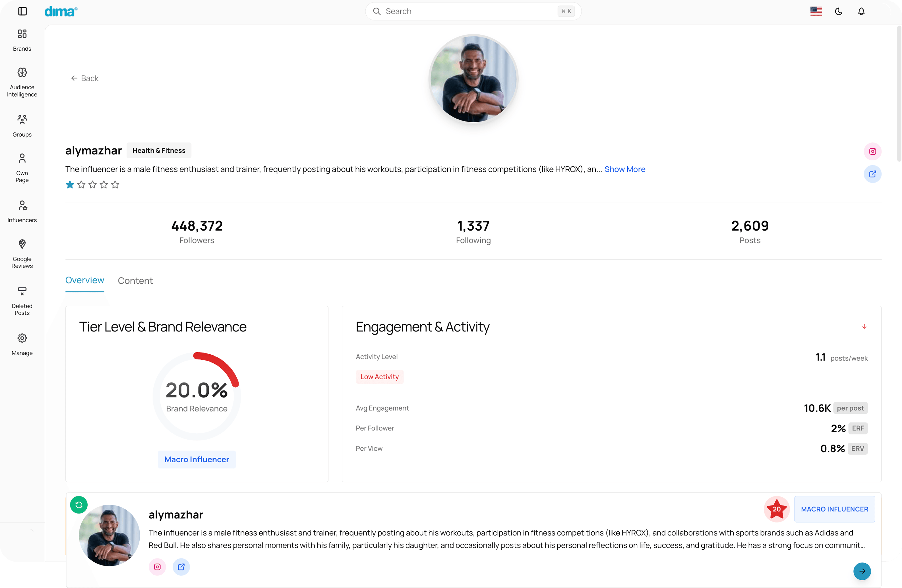Viewport: 902px width, 588px height.
Task: Switch to dark mode moon icon
Action: tap(838, 11)
